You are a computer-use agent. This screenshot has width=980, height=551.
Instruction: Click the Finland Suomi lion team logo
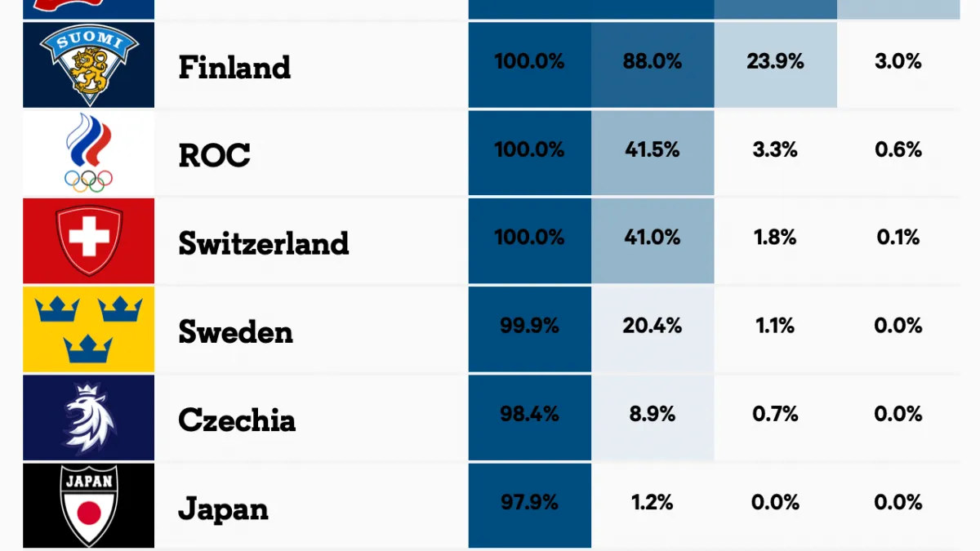pyautogui.click(x=88, y=65)
